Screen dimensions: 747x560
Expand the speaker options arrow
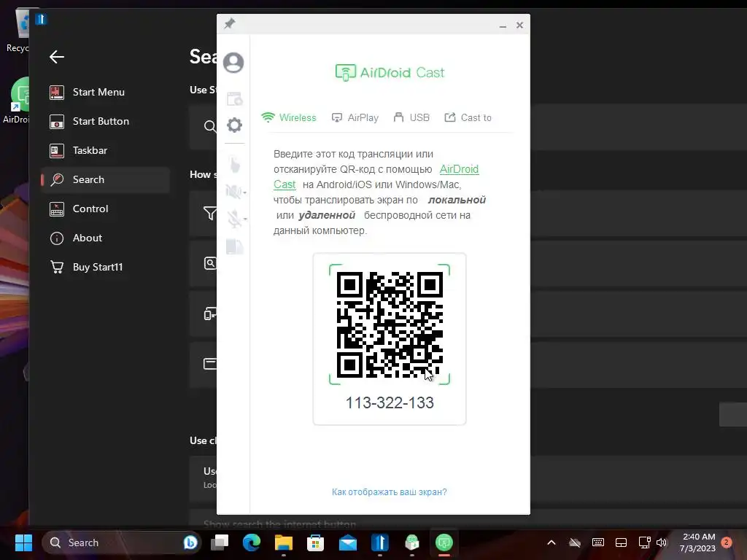click(x=245, y=192)
